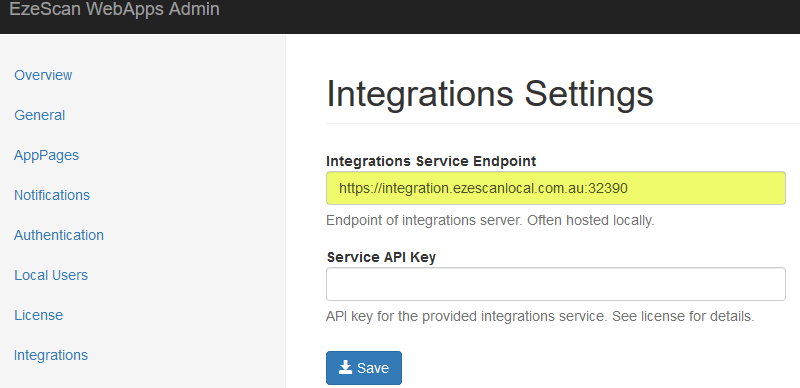This screenshot has height=388, width=800.
Task: Click the Integrations Settings page heading
Action: point(490,94)
